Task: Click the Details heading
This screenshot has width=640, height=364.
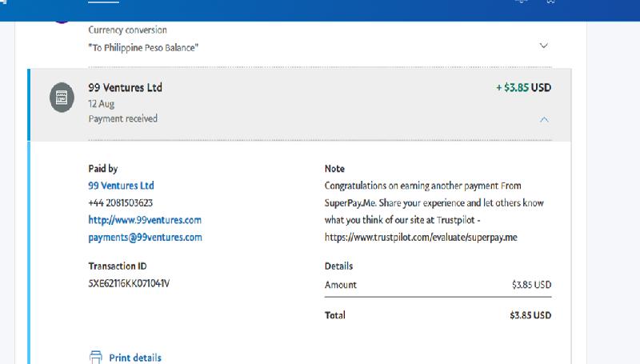Action: point(338,266)
